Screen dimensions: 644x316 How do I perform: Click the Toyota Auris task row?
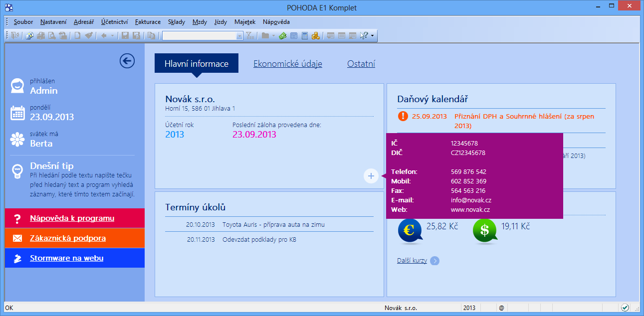coord(269,224)
